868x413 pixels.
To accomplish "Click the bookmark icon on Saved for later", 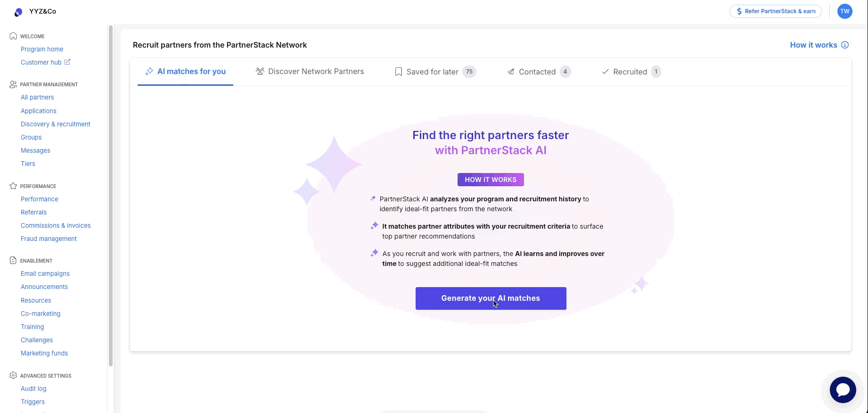I will coord(399,72).
